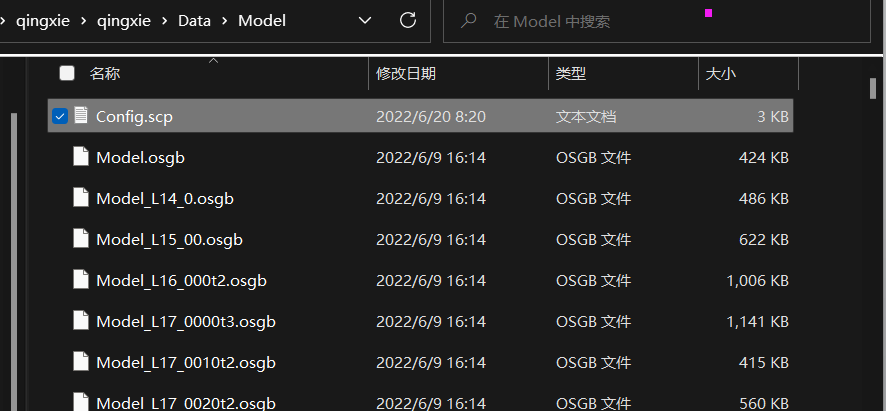
Task: Click the OSGB 文件 type of Model.osgb
Action: point(593,157)
